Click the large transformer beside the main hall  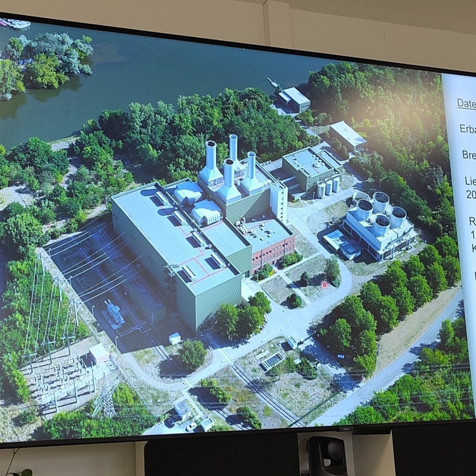click(x=114, y=314)
